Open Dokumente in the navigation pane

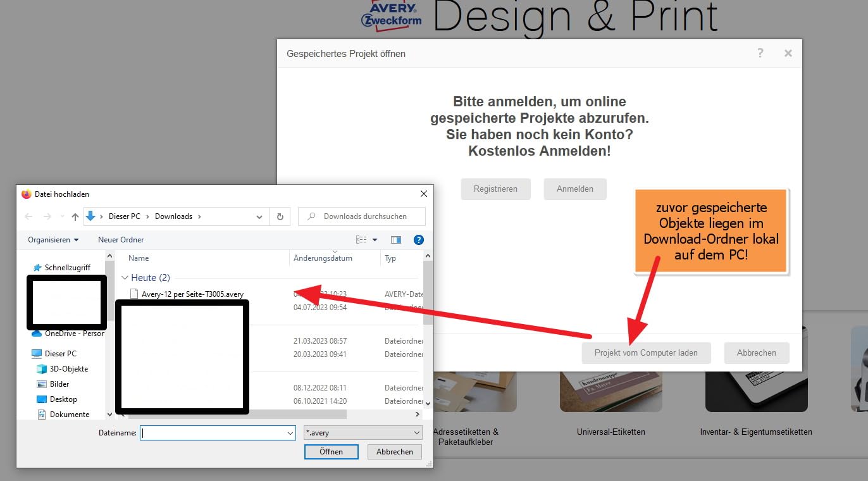[x=63, y=415]
